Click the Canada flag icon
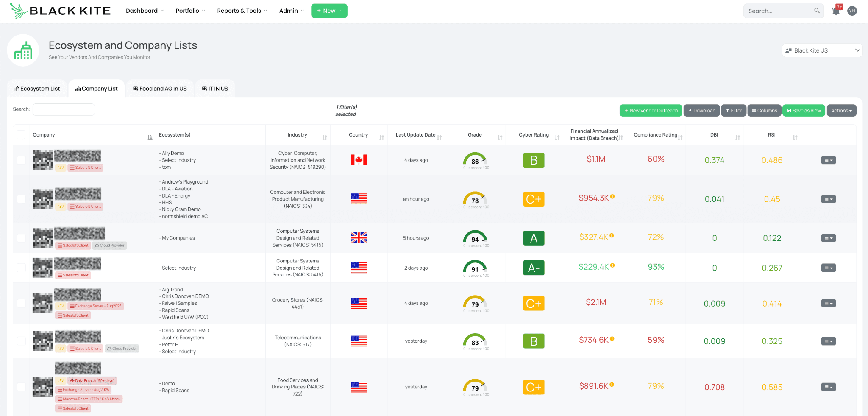 coord(359,160)
